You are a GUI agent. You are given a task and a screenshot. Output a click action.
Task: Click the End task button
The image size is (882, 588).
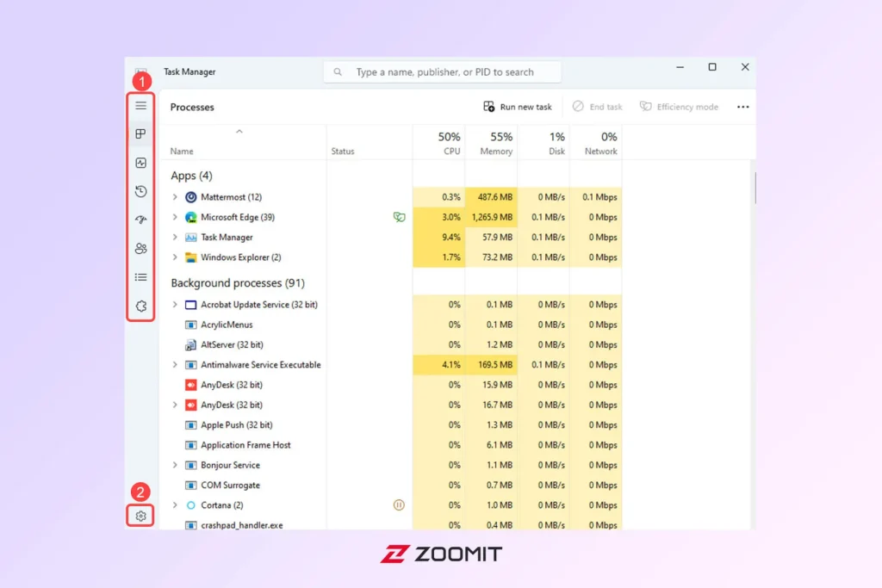point(598,107)
